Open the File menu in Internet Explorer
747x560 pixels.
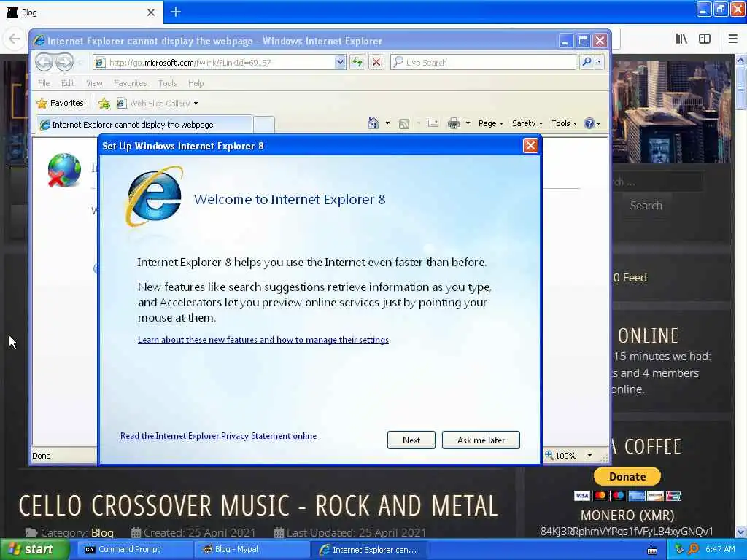[44, 83]
